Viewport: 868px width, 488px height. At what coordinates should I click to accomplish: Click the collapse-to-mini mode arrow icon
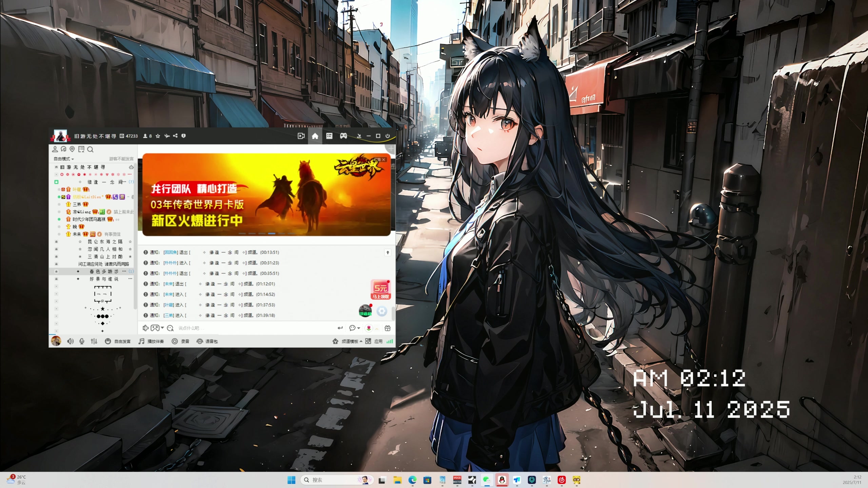click(359, 136)
